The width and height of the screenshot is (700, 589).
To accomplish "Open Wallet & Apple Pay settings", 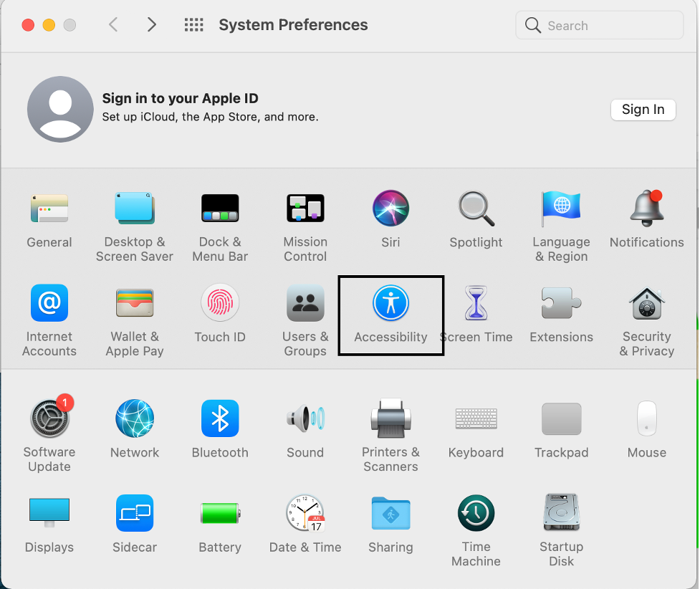I will point(135,313).
